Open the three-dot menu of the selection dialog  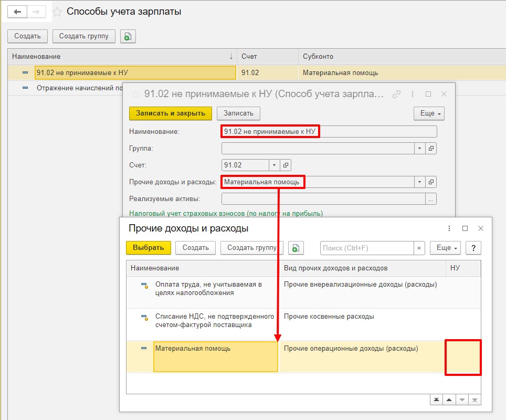tap(449, 228)
